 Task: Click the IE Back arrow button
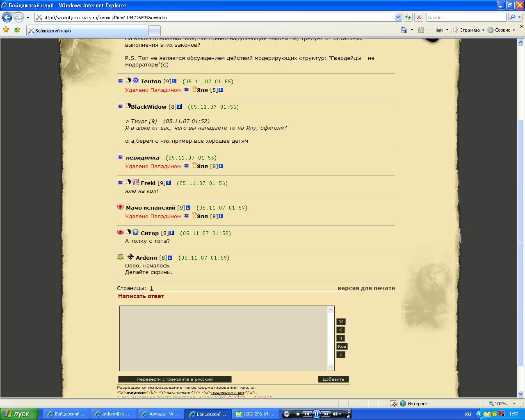tap(7, 17)
